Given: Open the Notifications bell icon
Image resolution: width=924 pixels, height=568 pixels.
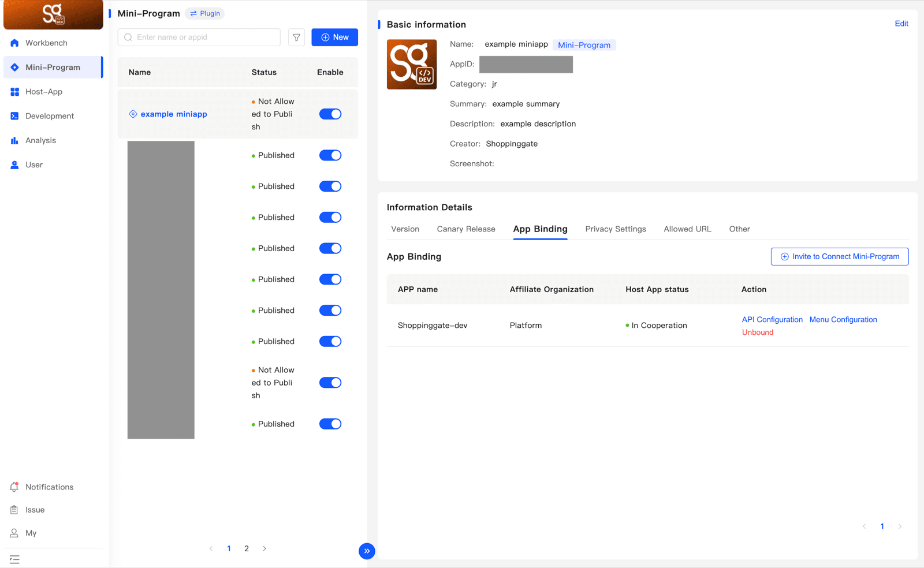Looking at the screenshot, I should coord(14,487).
